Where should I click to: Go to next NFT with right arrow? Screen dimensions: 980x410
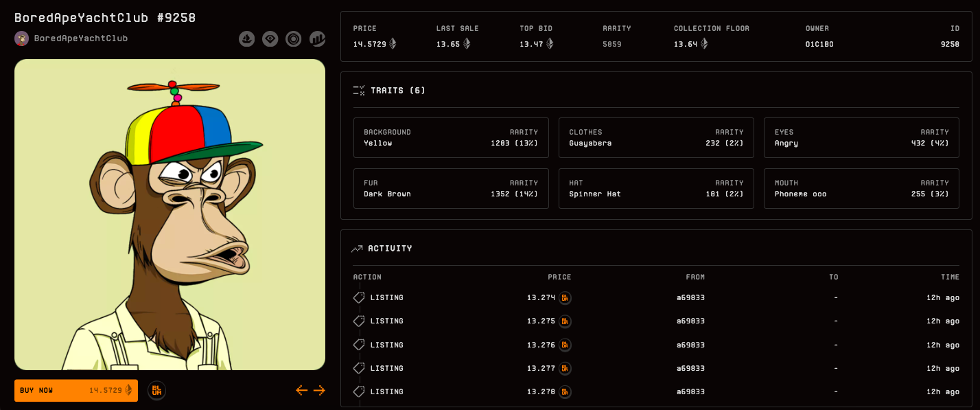tap(319, 390)
